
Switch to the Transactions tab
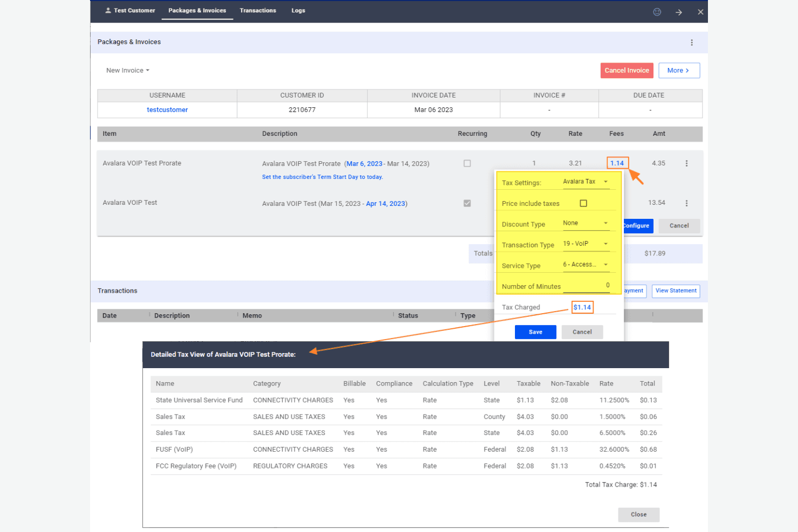point(258,10)
